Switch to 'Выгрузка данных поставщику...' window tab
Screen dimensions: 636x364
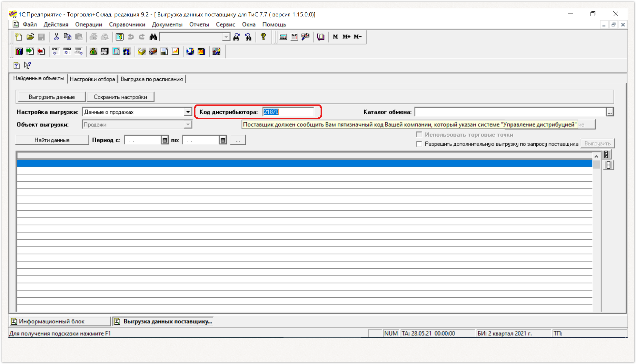[x=163, y=321]
